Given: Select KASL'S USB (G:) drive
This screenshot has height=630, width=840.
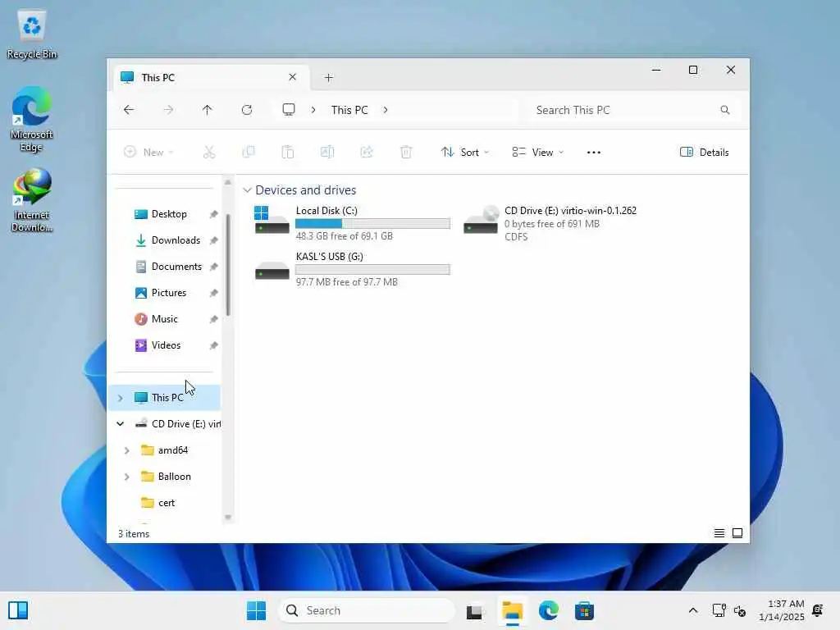Looking at the screenshot, I should pos(352,269).
